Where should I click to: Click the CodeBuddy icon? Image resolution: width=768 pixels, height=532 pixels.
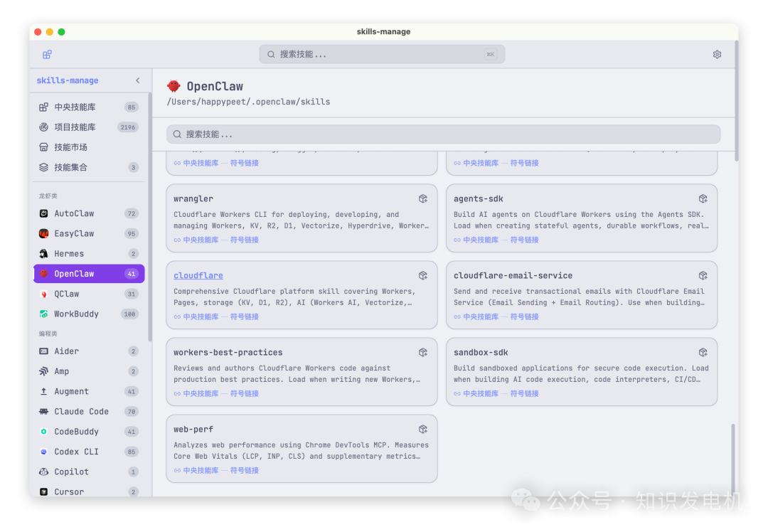[x=43, y=432]
